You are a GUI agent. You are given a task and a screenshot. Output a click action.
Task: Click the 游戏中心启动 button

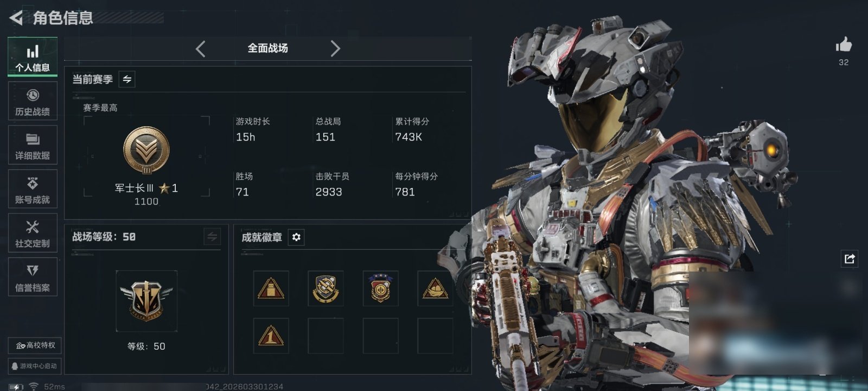click(35, 366)
